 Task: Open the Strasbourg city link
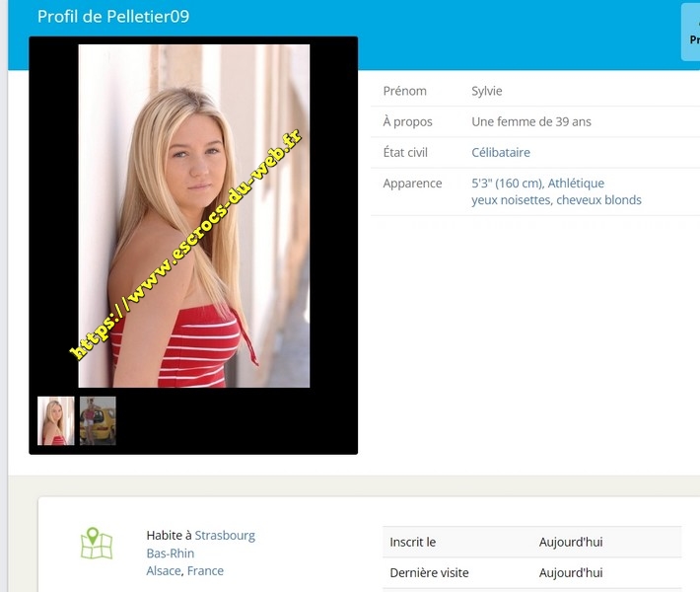225,536
